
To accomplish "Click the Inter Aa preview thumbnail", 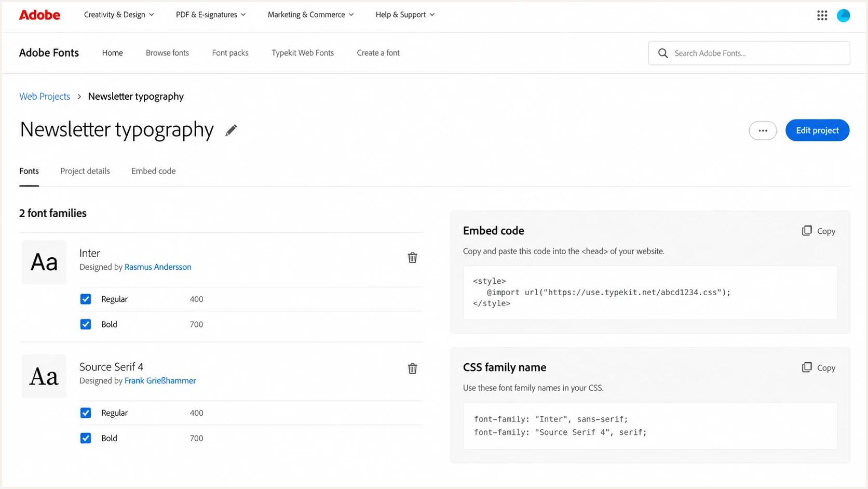I will [x=44, y=262].
